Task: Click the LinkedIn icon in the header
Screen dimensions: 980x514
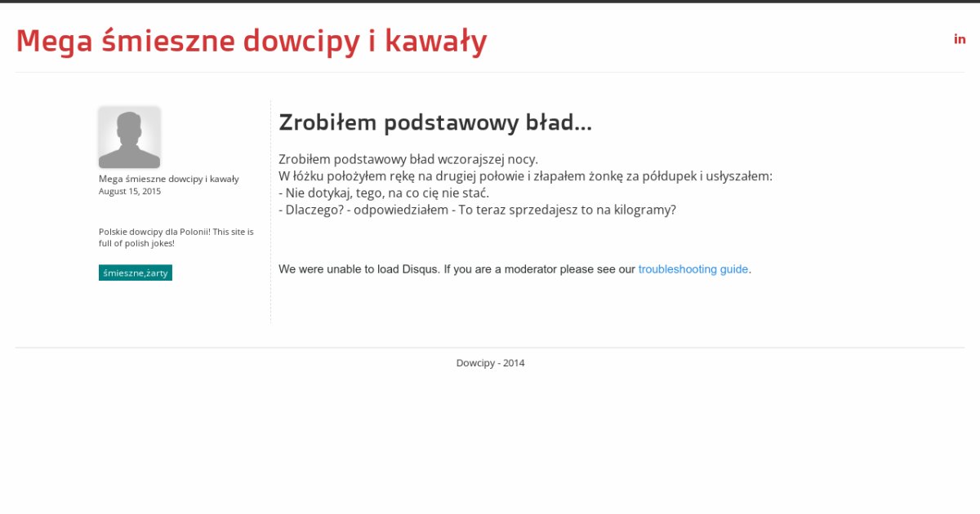Action: 960,39
